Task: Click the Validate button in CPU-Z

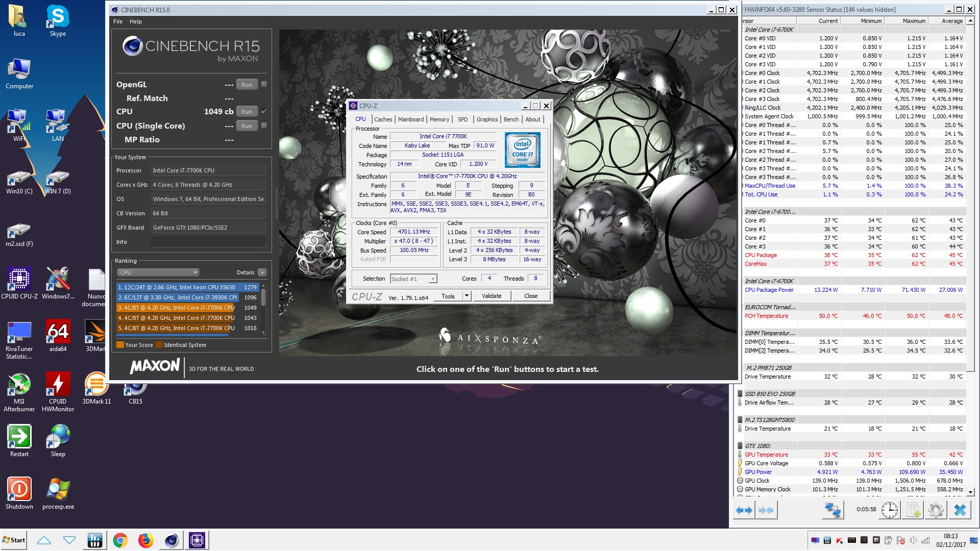Action: (x=492, y=296)
